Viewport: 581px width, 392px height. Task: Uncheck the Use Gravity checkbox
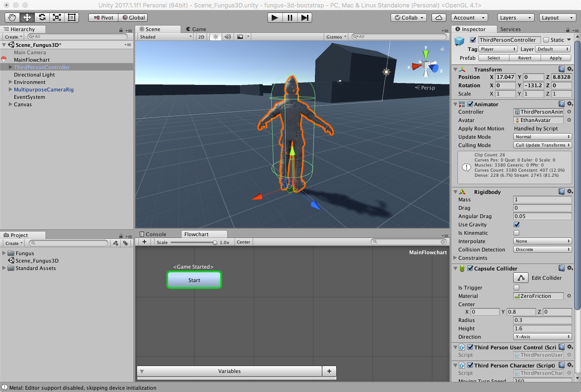[x=516, y=225]
